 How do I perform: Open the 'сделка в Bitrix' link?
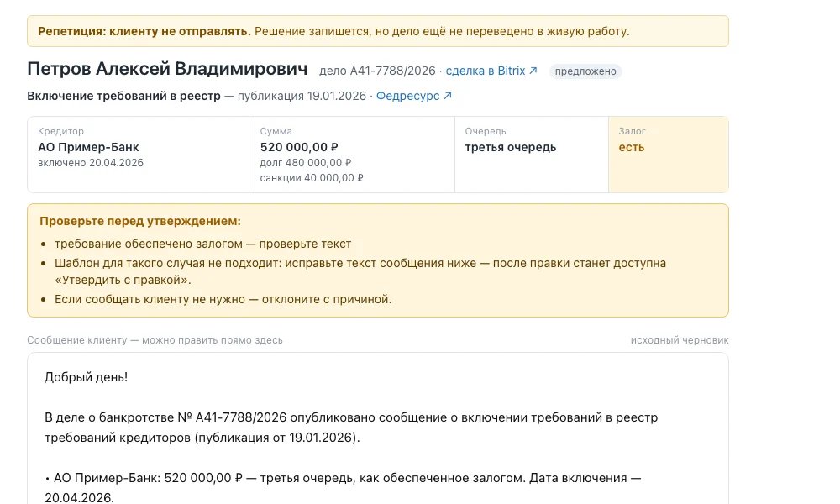point(491,71)
